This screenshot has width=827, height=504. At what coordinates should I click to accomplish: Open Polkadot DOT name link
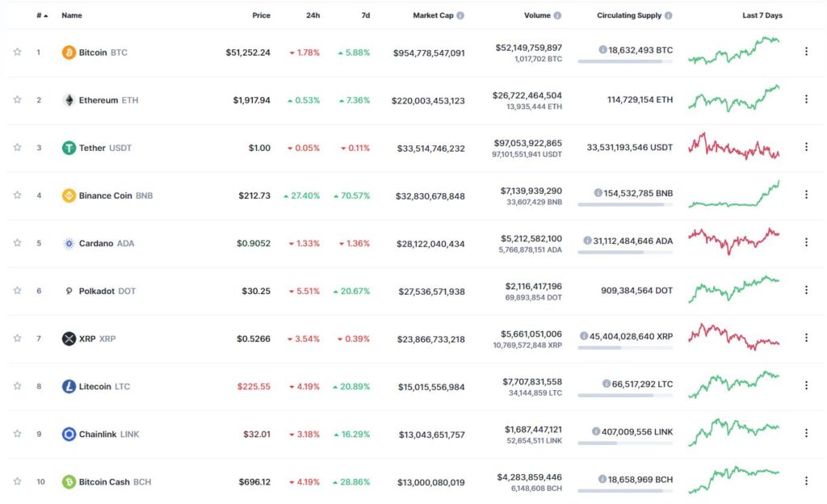107,291
